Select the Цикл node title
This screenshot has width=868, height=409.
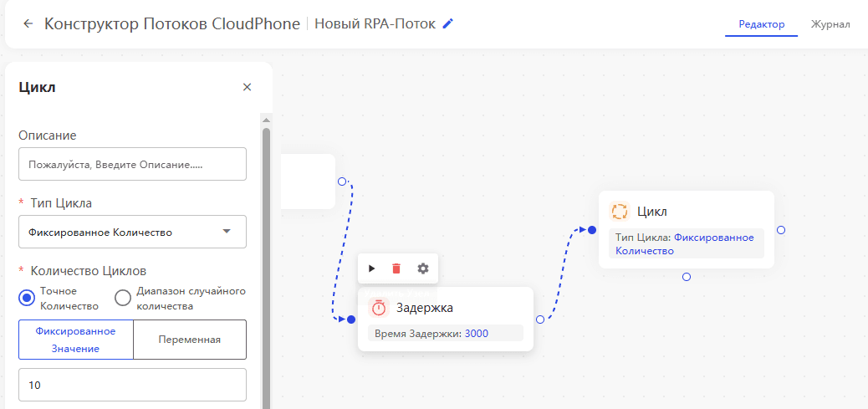click(652, 212)
